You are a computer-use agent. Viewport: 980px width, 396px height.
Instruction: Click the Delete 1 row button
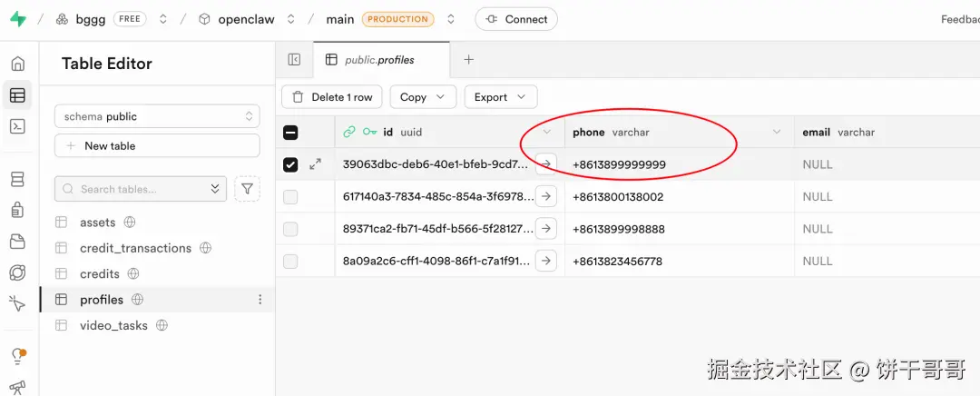(331, 97)
